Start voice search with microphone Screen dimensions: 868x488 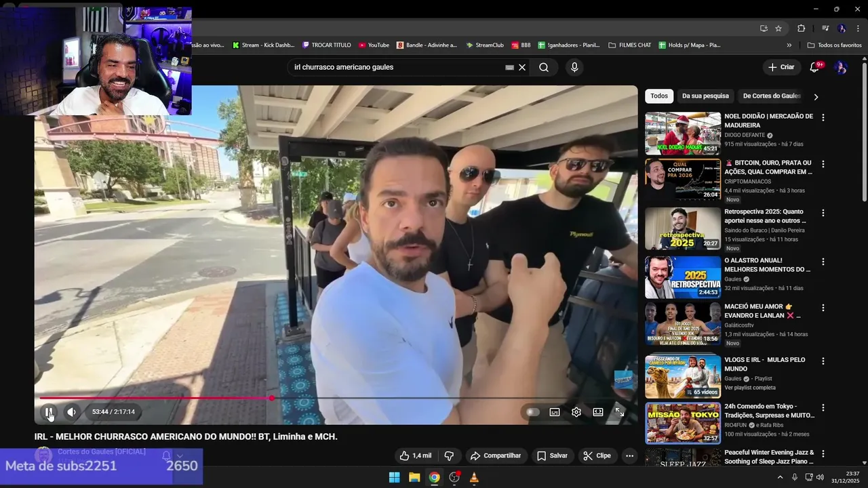pyautogui.click(x=574, y=67)
